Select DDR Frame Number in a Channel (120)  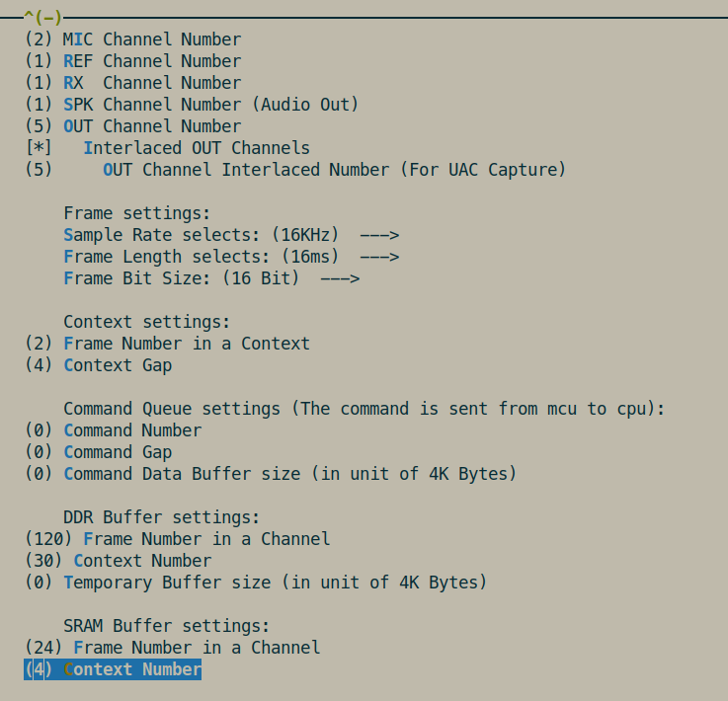coord(177,539)
